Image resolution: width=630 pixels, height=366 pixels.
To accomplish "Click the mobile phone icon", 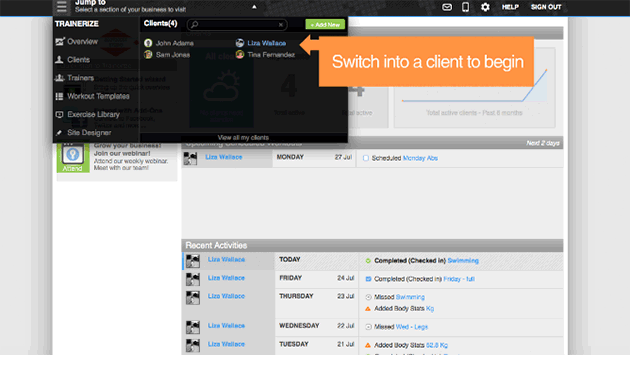I will click(x=465, y=7).
